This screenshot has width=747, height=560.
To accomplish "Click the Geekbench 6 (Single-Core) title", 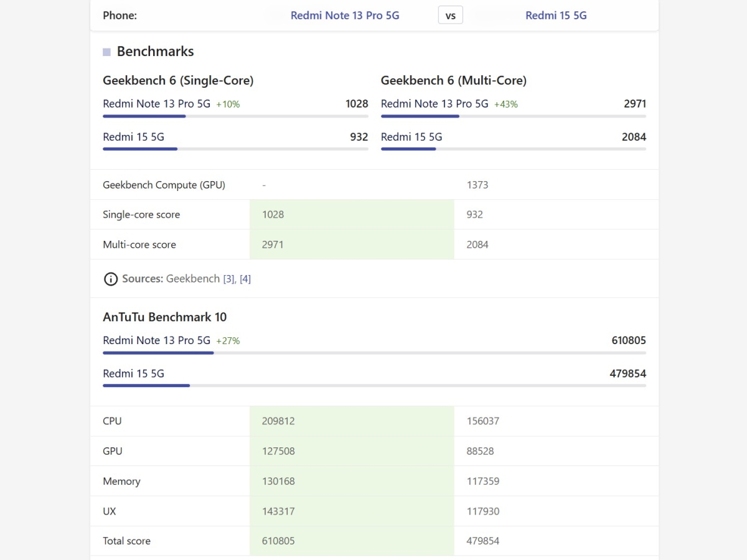I will pos(178,80).
